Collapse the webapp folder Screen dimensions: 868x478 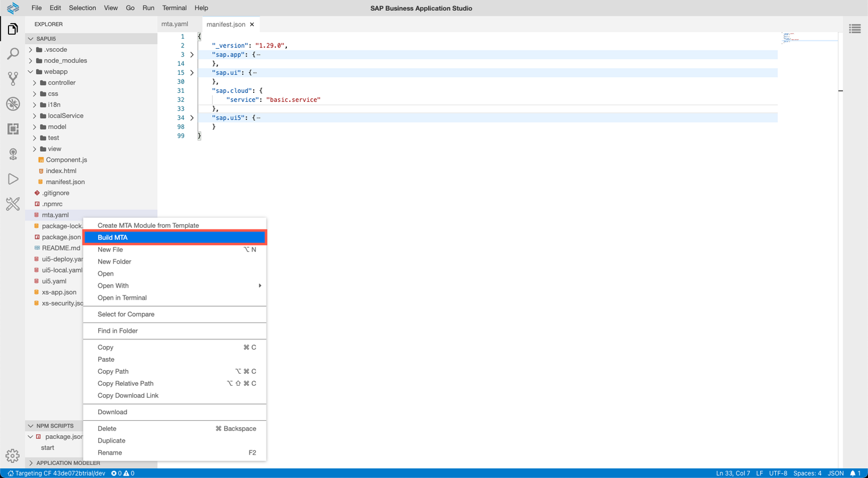[x=31, y=72]
